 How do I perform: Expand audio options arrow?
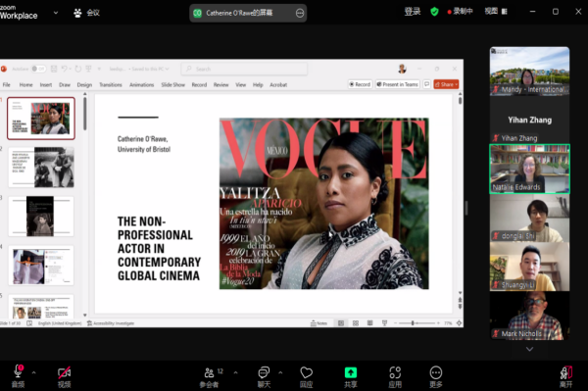pos(33,372)
